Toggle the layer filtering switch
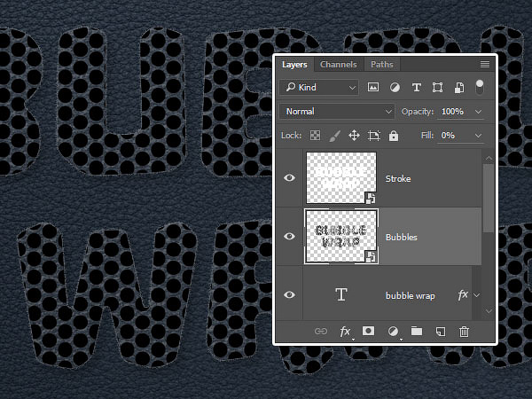The width and height of the screenshot is (532, 399). click(x=479, y=87)
